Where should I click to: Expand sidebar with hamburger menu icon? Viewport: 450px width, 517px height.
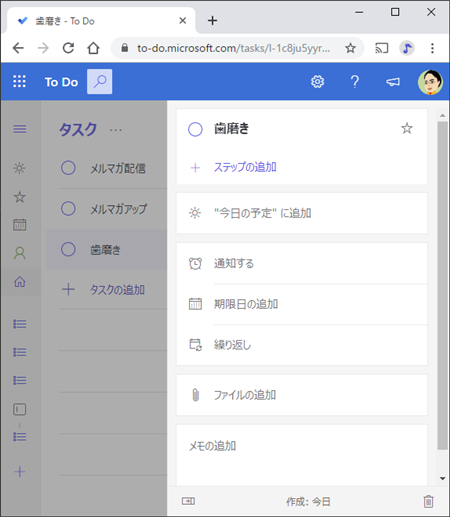click(20, 129)
